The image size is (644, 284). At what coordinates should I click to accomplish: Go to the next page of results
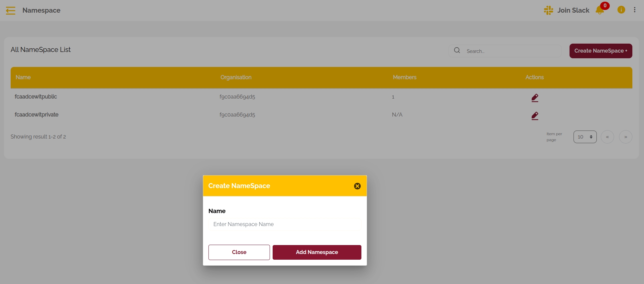point(625,137)
